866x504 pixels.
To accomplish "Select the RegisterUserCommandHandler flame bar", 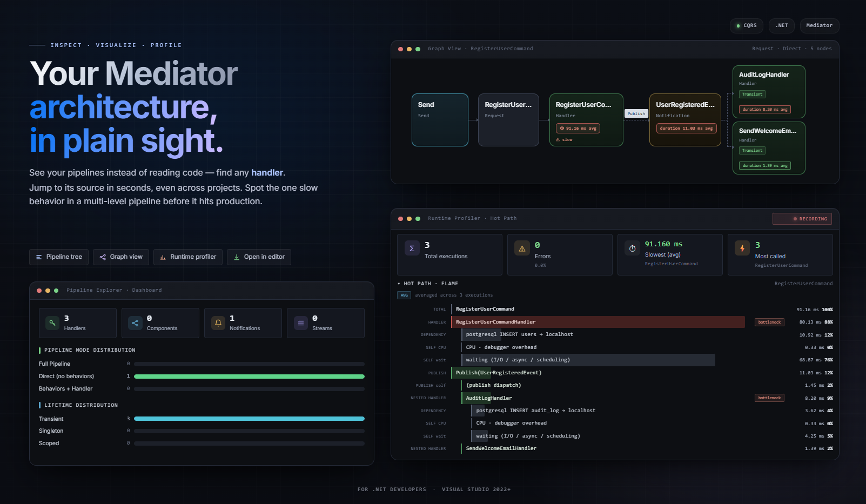I will coord(598,322).
